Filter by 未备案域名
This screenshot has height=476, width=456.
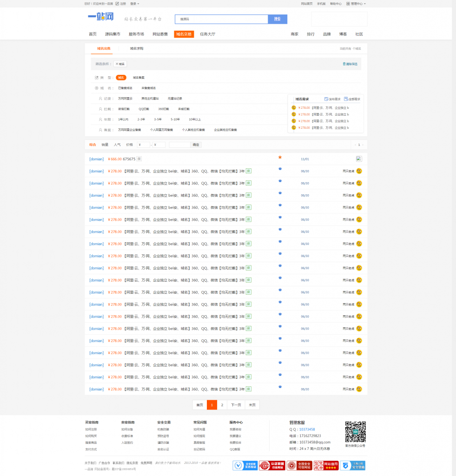pyautogui.click(x=148, y=88)
